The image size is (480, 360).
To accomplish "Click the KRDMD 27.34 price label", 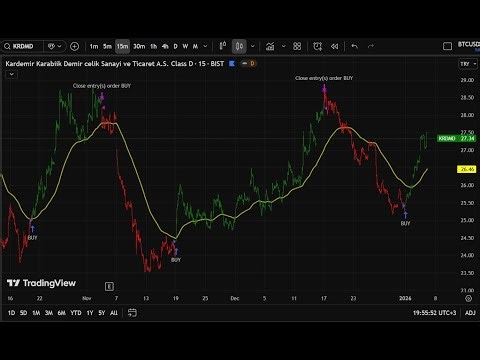I will (x=456, y=138).
